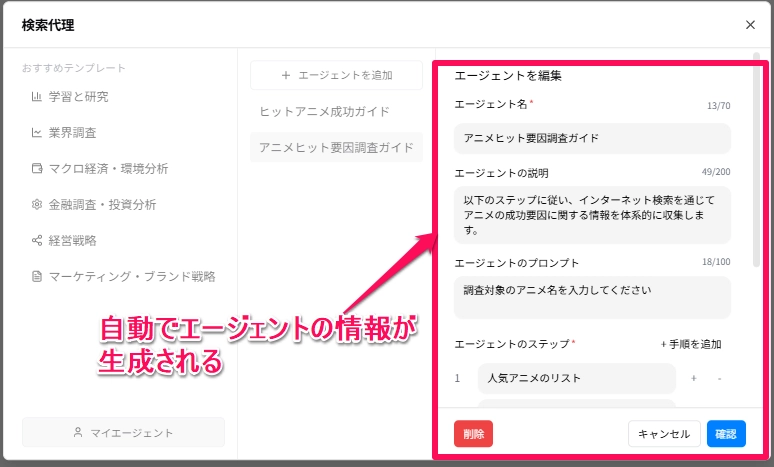774x467 pixels.
Task: Click the red 削除 button
Action: pos(473,434)
